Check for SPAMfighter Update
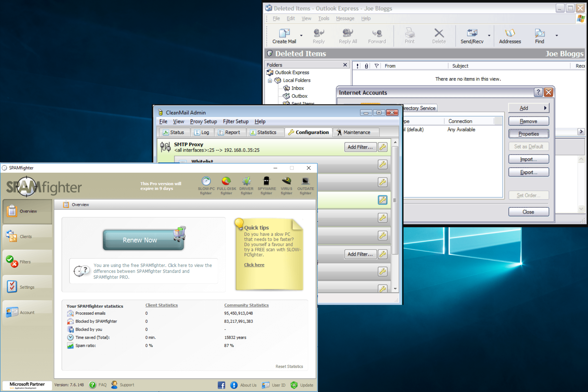The height and width of the screenshot is (392, 588). [x=302, y=385]
